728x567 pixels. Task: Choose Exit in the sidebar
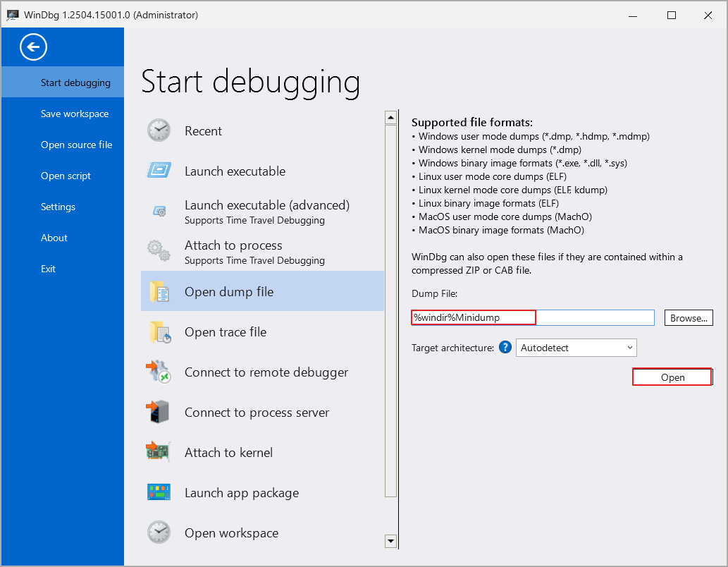[x=48, y=269]
